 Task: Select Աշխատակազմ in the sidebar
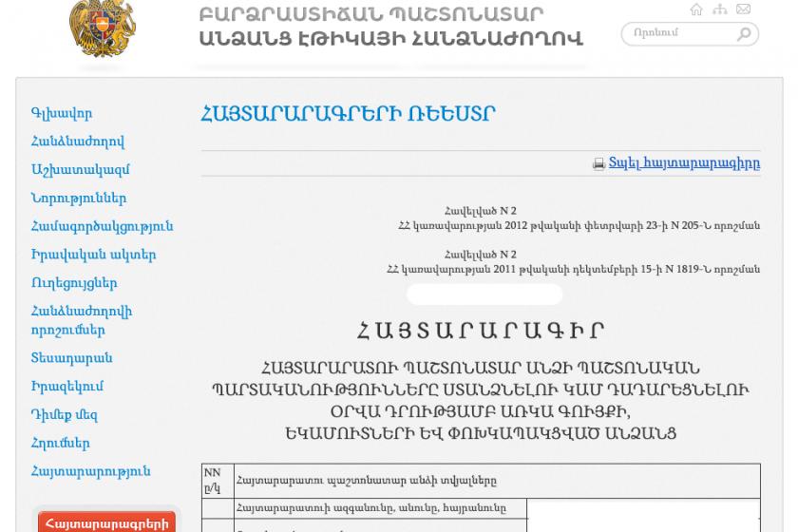coord(81,170)
